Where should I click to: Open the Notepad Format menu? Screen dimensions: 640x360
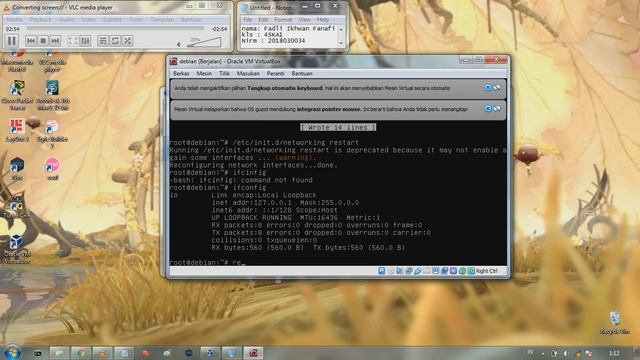pos(283,20)
